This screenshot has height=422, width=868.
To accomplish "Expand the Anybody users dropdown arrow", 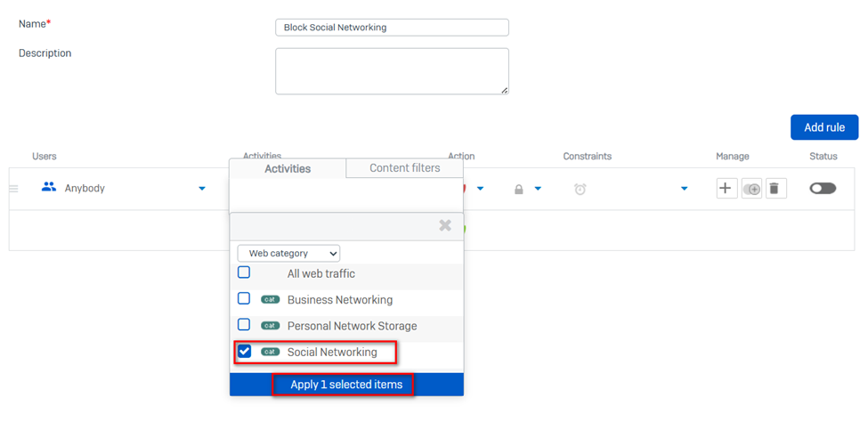I will 202,189.
